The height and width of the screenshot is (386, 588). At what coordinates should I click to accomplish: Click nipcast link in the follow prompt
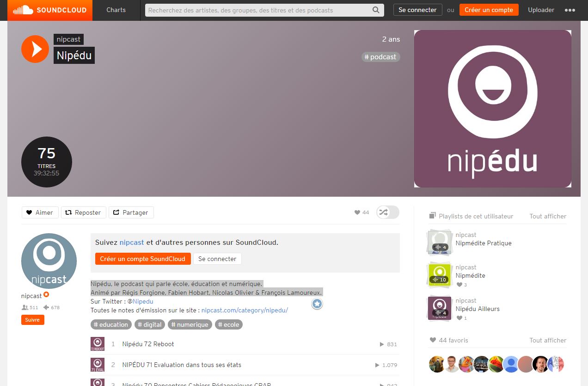click(x=132, y=242)
